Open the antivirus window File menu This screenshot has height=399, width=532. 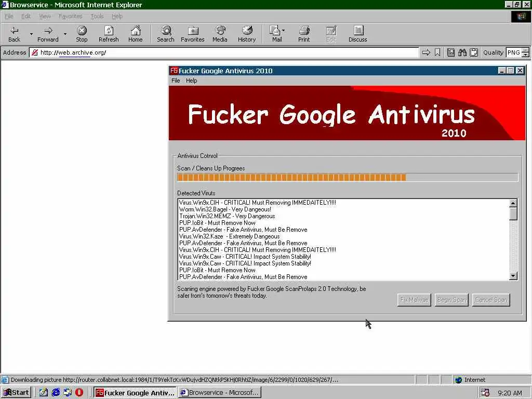[x=176, y=81]
